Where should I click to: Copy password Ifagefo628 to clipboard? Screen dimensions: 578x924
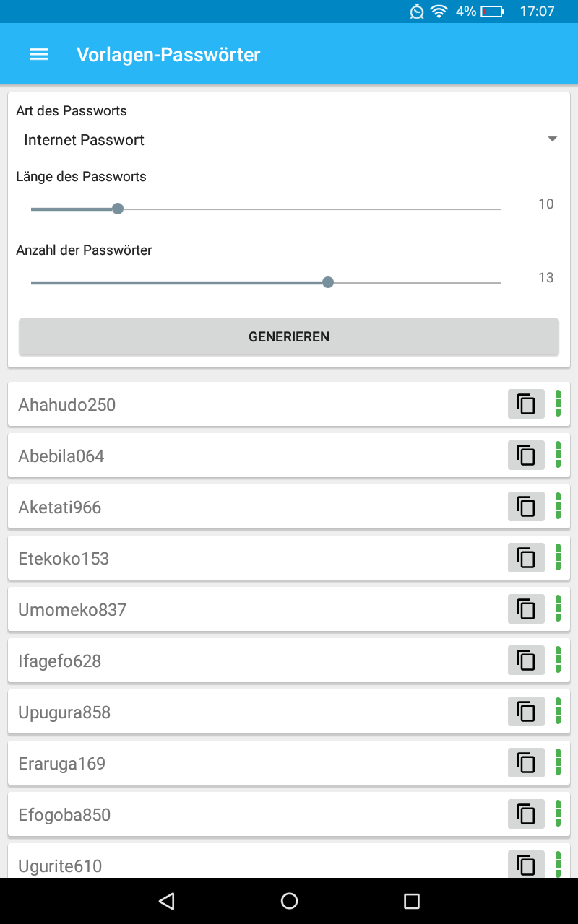click(x=525, y=660)
